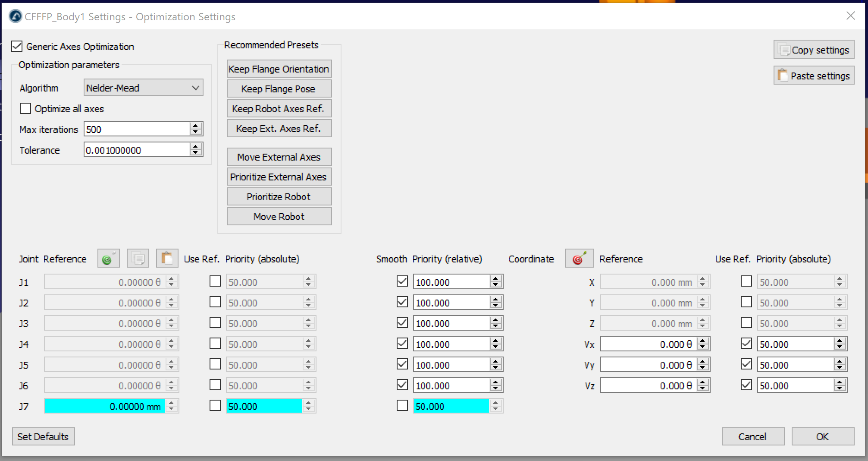868x461 pixels.
Task: Close the Optimization Settings dialog with X
Action: pos(850,16)
